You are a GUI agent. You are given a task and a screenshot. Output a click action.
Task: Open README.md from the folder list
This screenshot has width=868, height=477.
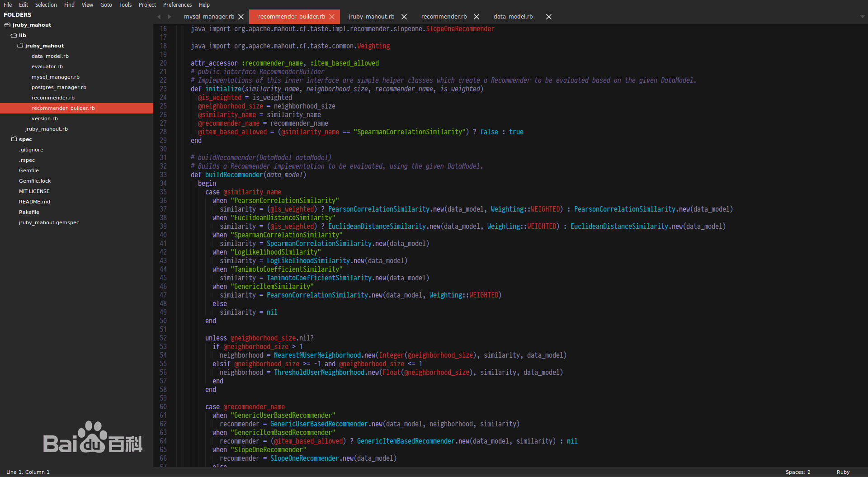(34, 202)
